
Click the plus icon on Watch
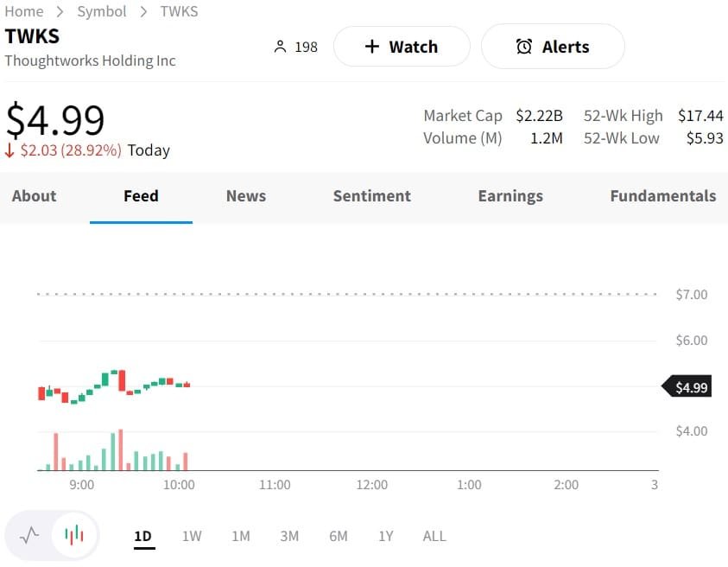pyautogui.click(x=372, y=47)
